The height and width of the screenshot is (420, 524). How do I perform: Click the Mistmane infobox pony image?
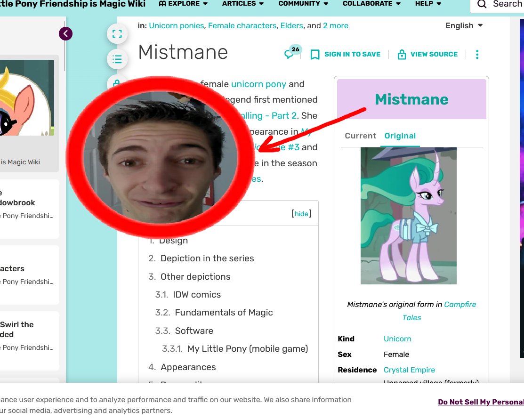pyautogui.click(x=408, y=216)
